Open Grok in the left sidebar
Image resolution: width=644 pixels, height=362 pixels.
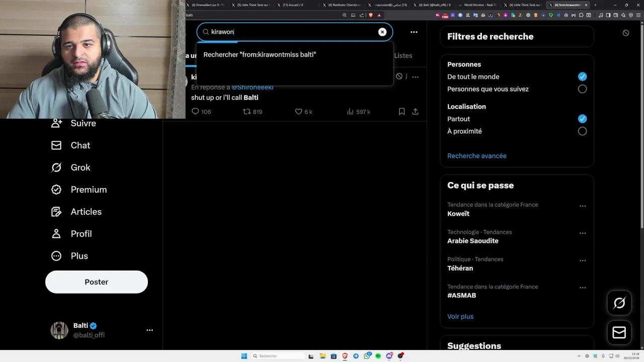(71, 167)
